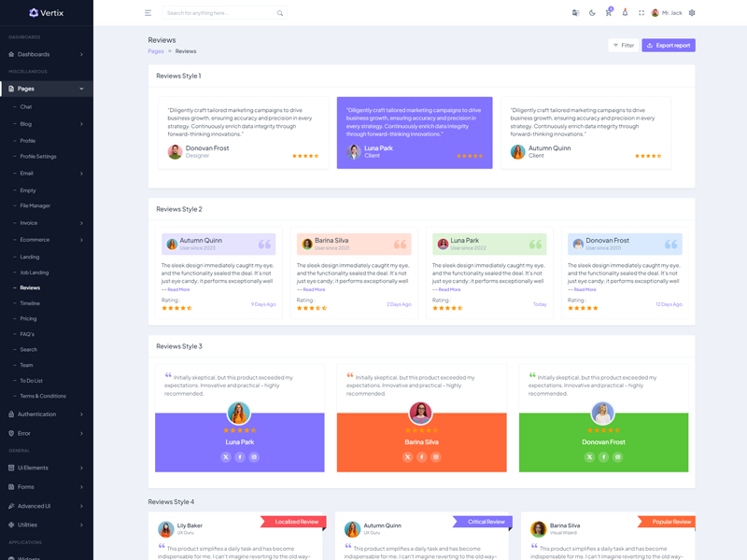Click Donovan Frost's Instagram icon
This screenshot has height=560, width=747.
click(617, 456)
